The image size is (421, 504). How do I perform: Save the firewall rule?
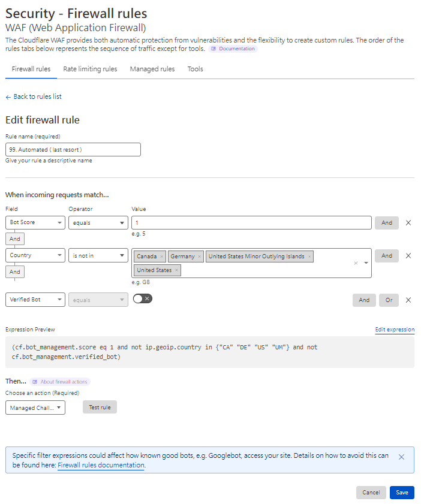tap(402, 493)
